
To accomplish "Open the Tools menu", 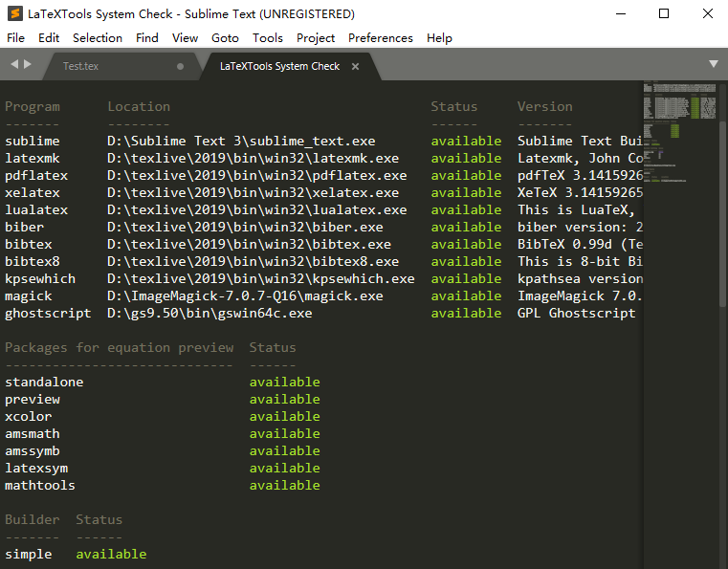I will (x=268, y=38).
